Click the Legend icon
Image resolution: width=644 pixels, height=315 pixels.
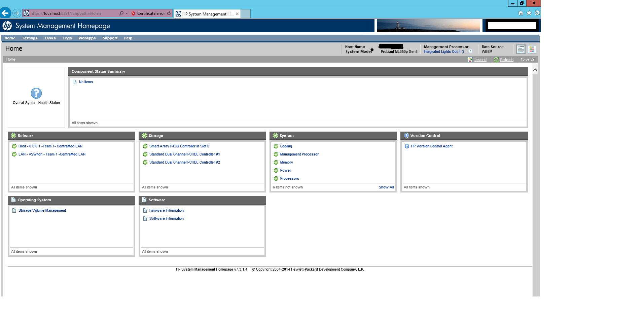click(470, 60)
